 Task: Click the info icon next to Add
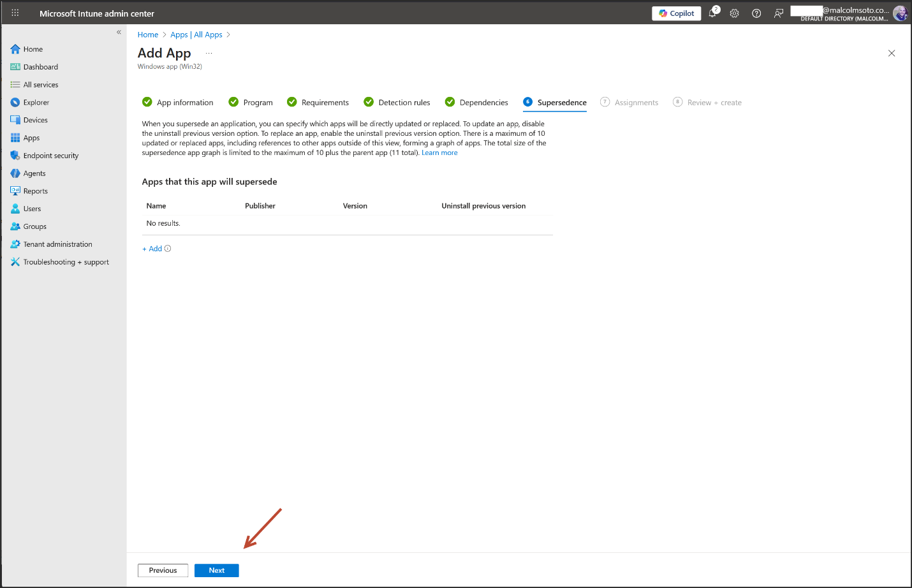(168, 249)
